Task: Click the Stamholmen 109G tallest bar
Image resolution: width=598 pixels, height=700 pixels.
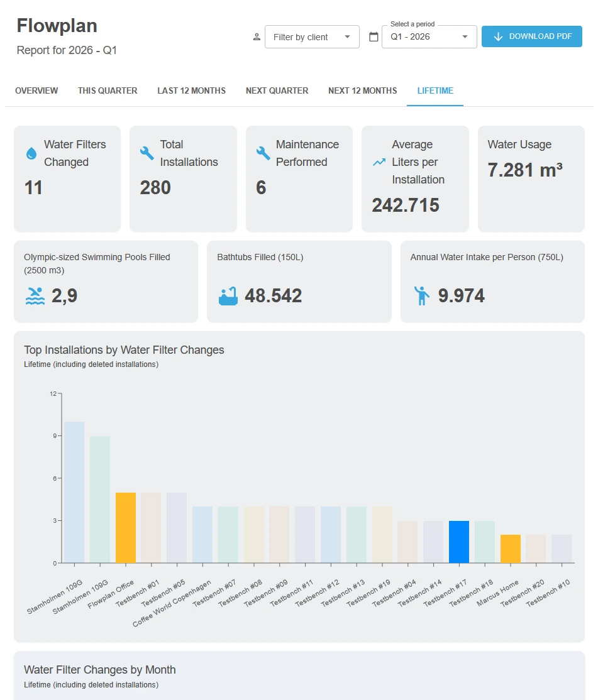Action: (x=74, y=493)
